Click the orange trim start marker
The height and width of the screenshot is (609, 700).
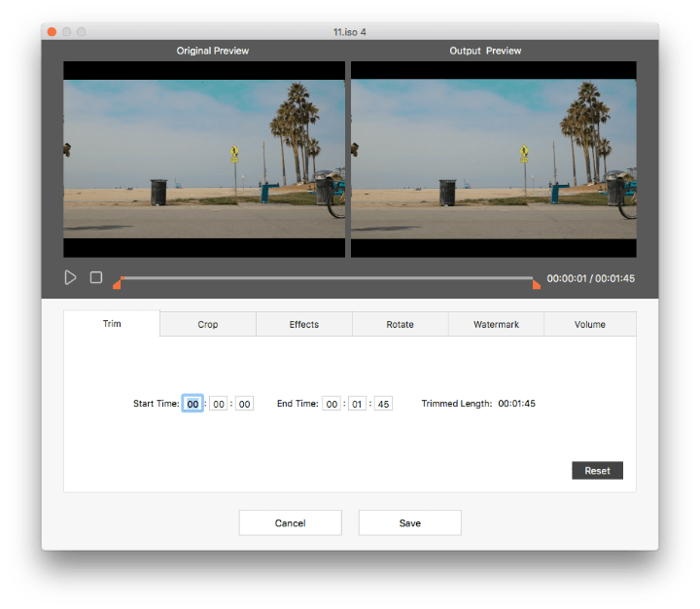[117, 284]
